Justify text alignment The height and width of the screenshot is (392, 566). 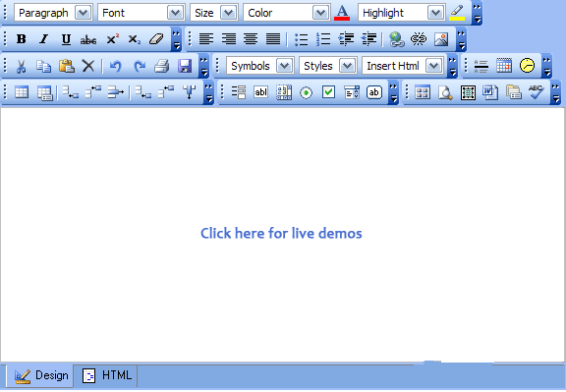pyautogui.click(x=273, y=39)
